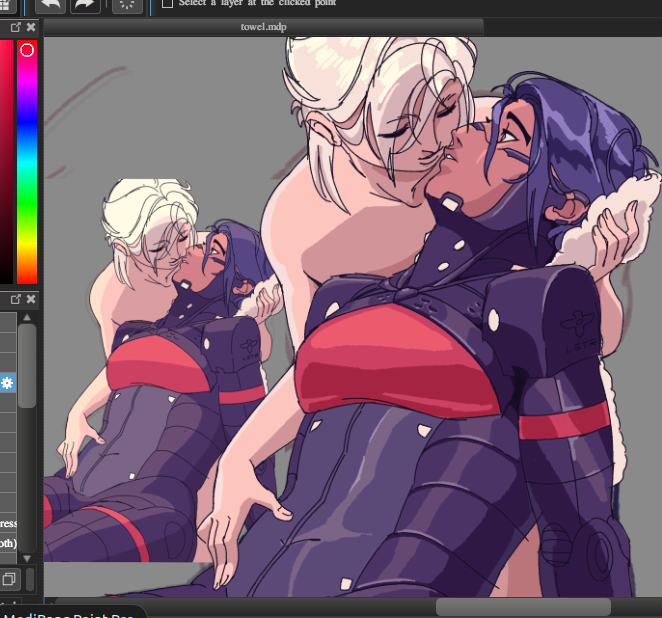Enable 'Select a layer at the clicked point'
Image resolution: width=662 pixels, height=618 pixels.
[x=167, y=4]
